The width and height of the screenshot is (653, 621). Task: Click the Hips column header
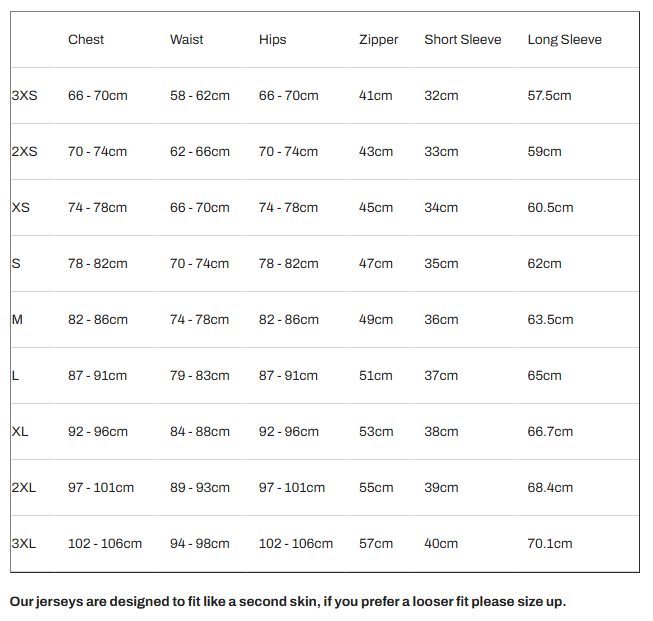(272, 40)
